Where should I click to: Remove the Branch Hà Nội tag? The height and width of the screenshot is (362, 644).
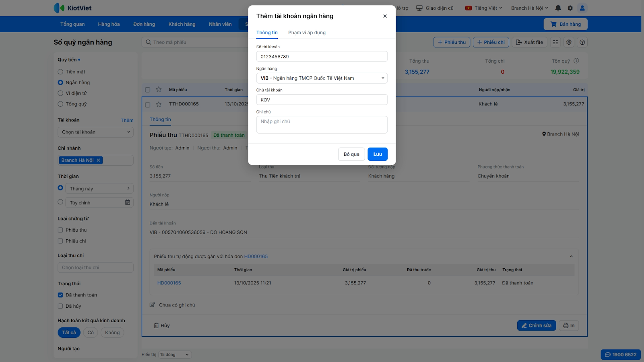coord(98,160)
